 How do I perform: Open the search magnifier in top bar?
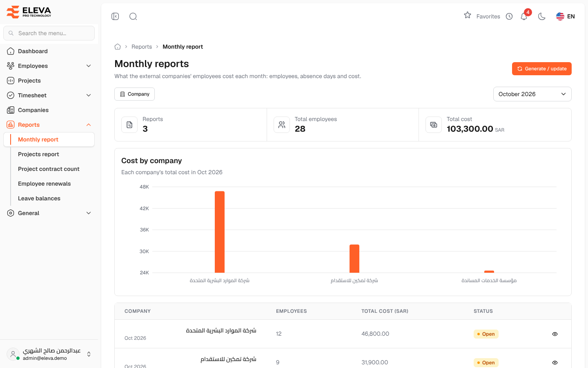pyautogui.click(x=133, y=16)
